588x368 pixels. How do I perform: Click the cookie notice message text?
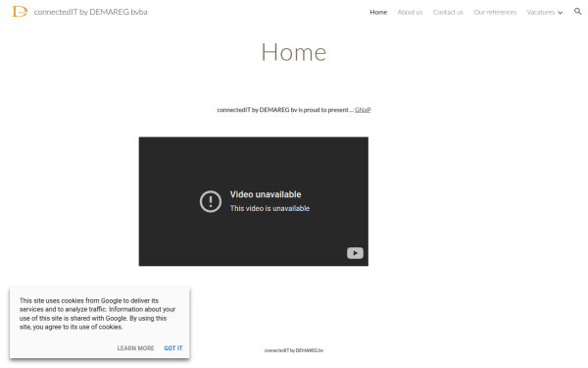[97, 314]
